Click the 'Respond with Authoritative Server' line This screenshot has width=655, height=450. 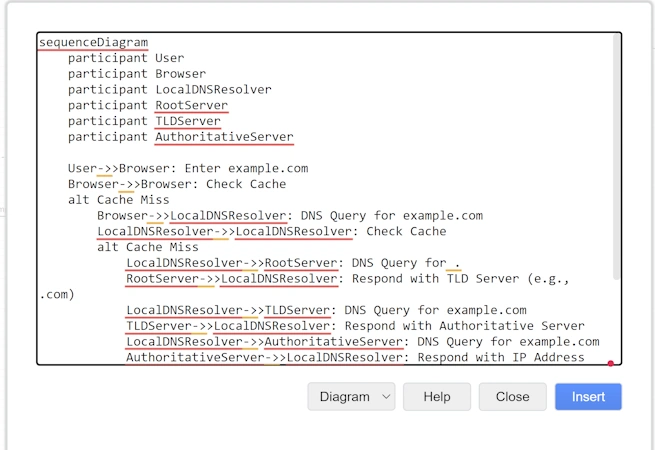coord(355,326)
